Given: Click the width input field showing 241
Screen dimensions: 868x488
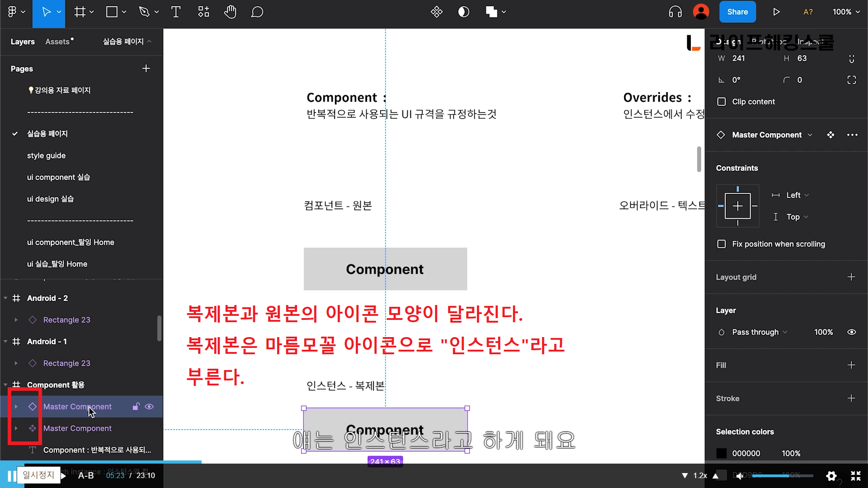Looking at the screenshot, I should coord(739,58).
